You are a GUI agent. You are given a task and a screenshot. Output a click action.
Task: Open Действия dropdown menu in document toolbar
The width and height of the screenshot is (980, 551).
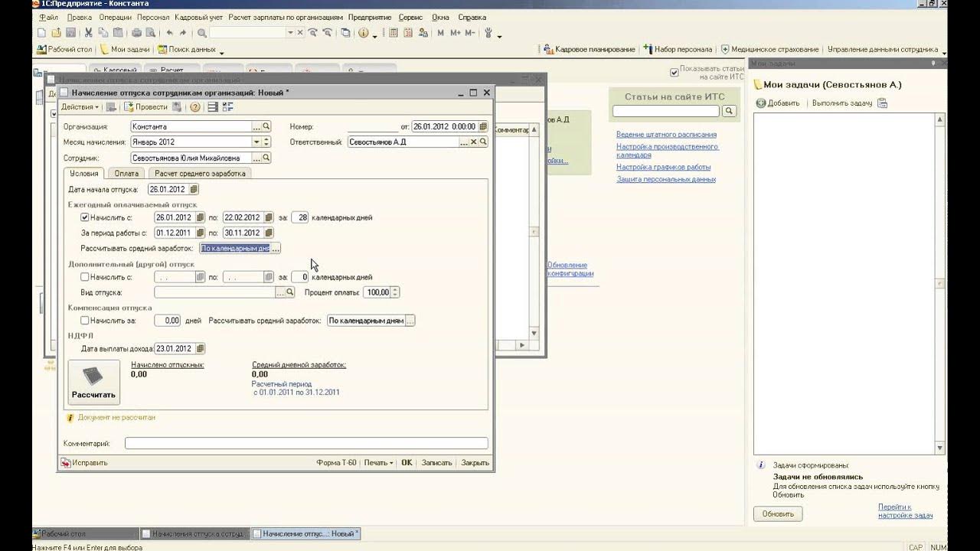(80, 107)
